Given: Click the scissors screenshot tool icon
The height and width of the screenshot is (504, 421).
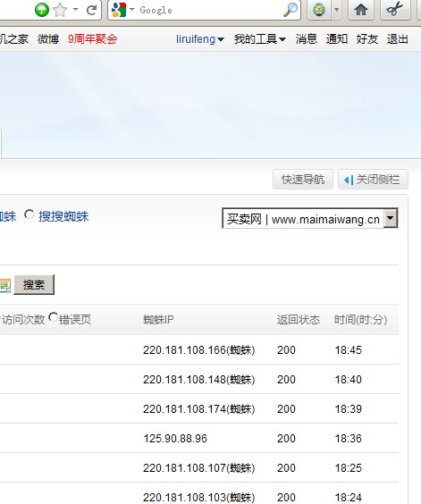Looking at the screenshot, I should 395,10.
